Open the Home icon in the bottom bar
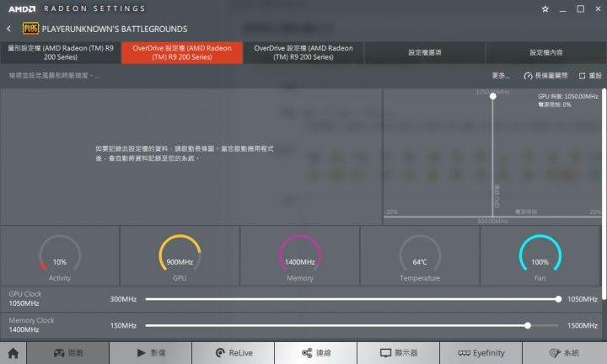The height and width of the screenshot is (364, 607). tap(13, 353)
